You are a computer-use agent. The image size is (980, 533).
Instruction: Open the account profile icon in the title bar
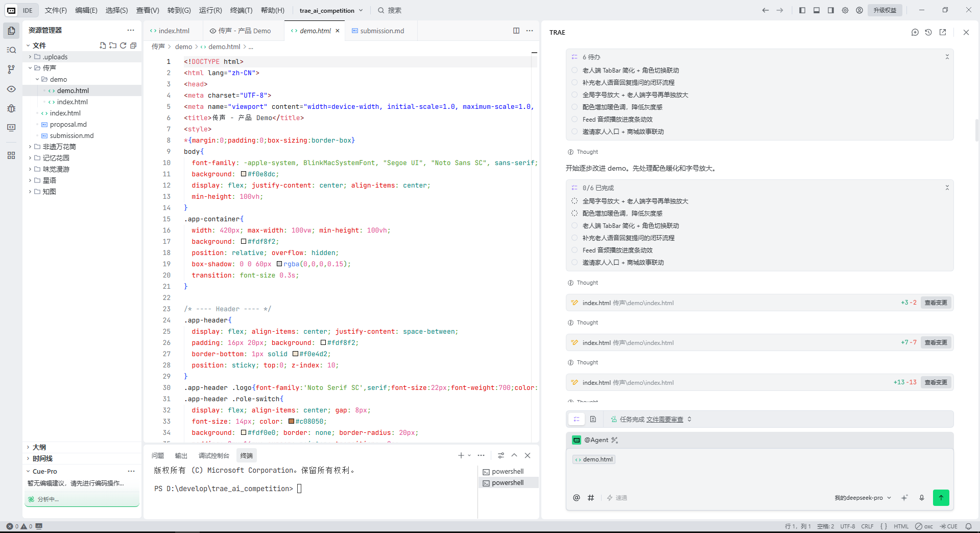coord(859,10)
